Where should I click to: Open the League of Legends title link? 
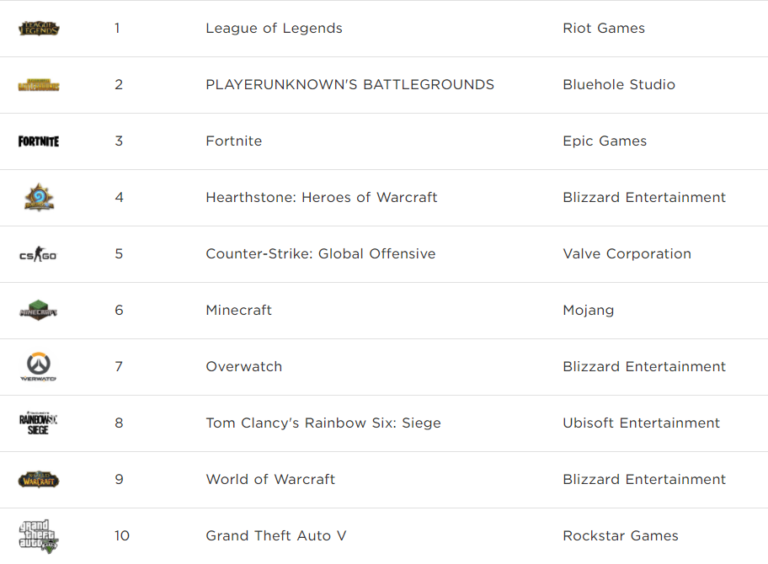click(x=274, y=28)
